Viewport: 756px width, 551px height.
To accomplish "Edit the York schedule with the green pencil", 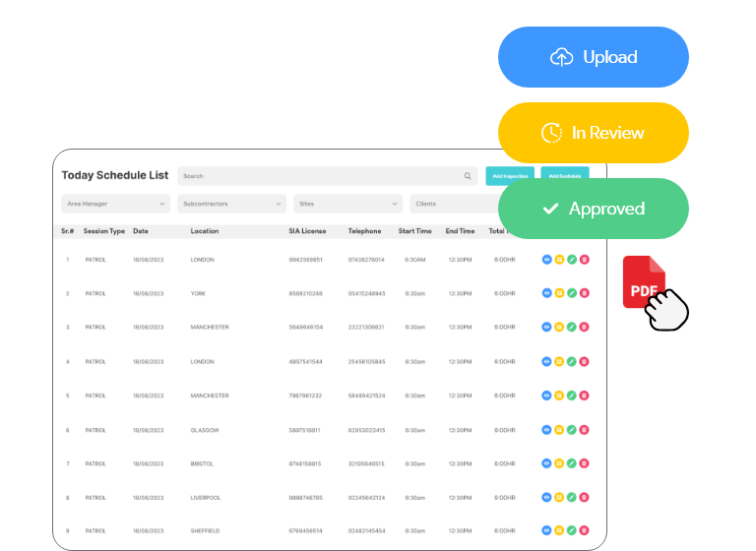I will [x=572, y=293].
